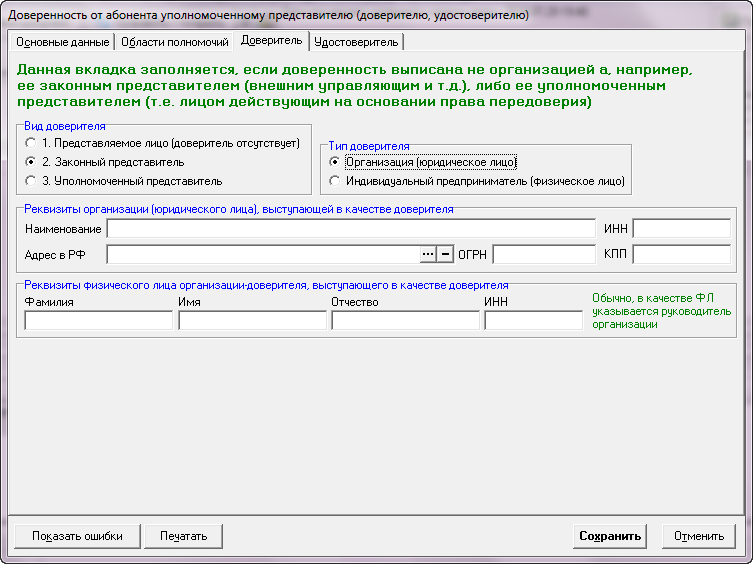Click the Отчество input field
The width and height of the screenshot is (753, 564).
(x=405, y=320)
